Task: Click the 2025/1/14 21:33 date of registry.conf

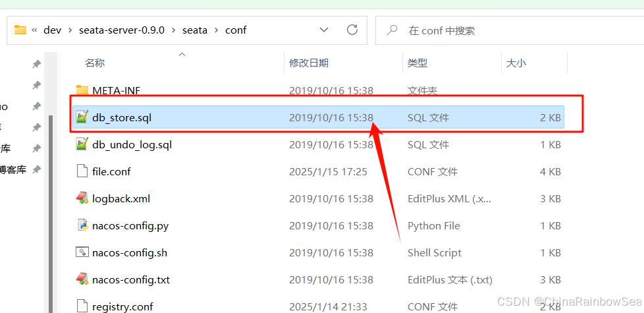Action: [x=328, y=307]
